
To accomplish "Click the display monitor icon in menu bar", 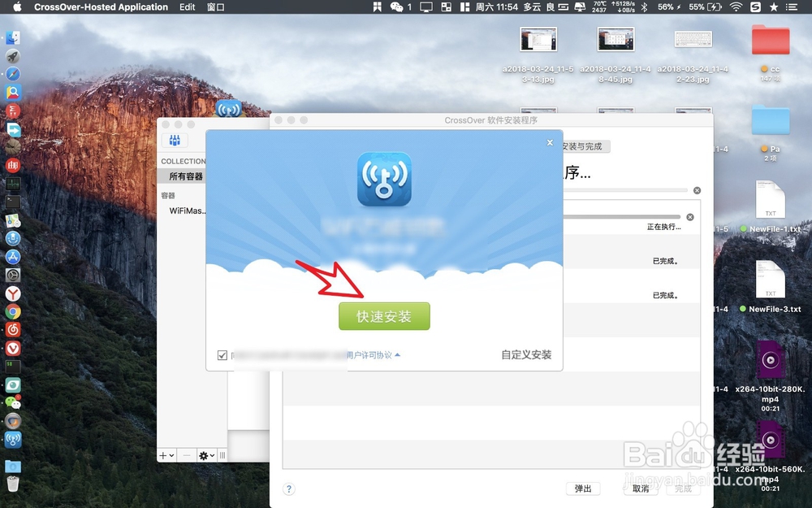I will click(426, 7).
